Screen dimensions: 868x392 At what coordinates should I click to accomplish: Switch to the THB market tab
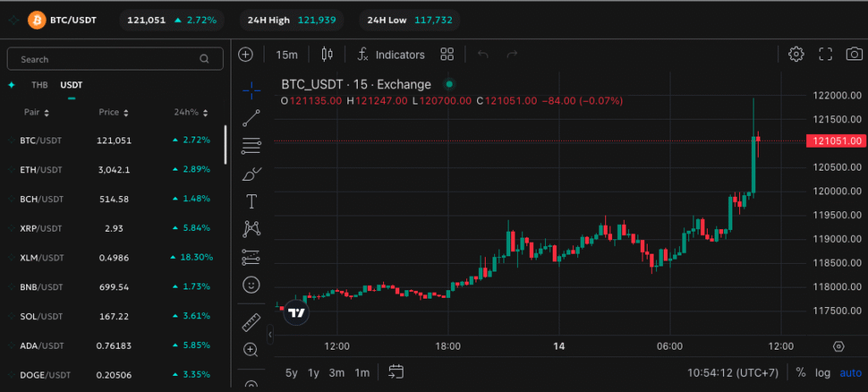pos(39,85)
